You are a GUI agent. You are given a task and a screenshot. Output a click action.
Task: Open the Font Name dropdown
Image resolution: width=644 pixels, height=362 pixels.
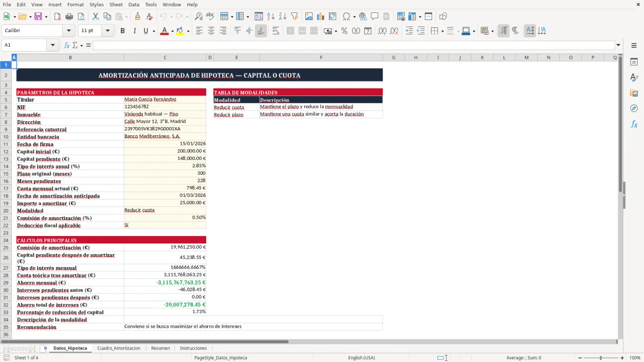click(x=68, y=31)
